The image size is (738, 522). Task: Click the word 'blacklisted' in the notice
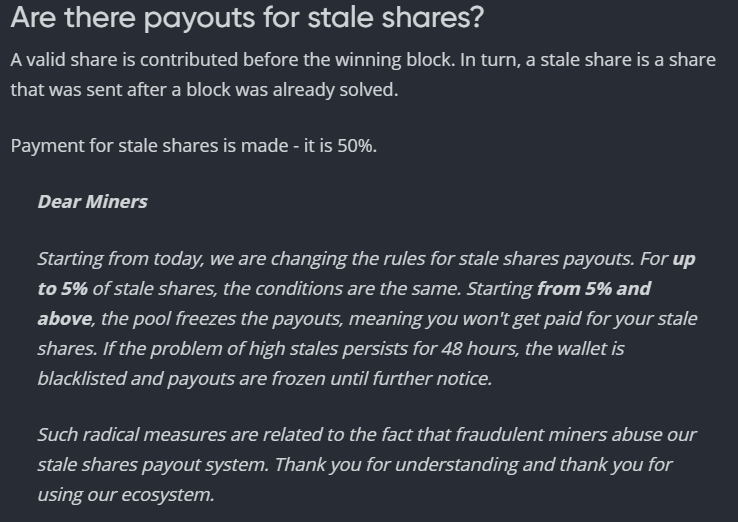[x=82, y=378]
